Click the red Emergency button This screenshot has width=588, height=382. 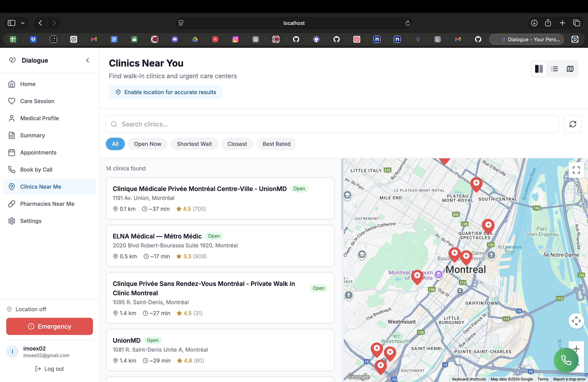coord(49,326)
